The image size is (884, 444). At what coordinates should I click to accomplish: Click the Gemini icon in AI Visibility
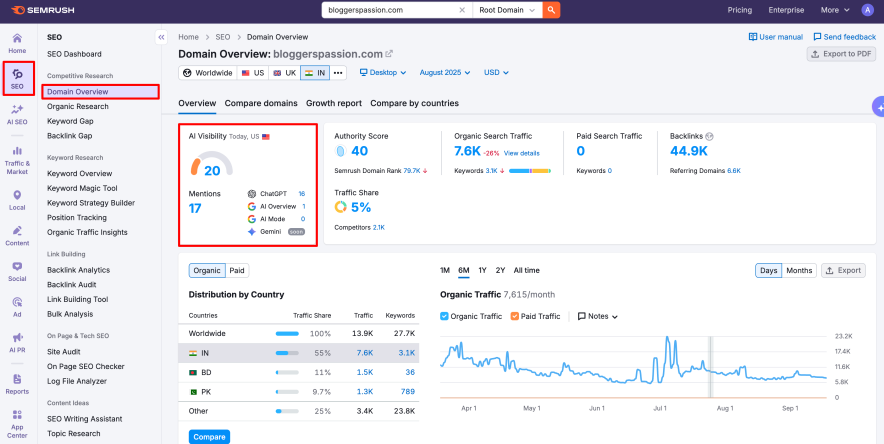(x=251, y=232)
